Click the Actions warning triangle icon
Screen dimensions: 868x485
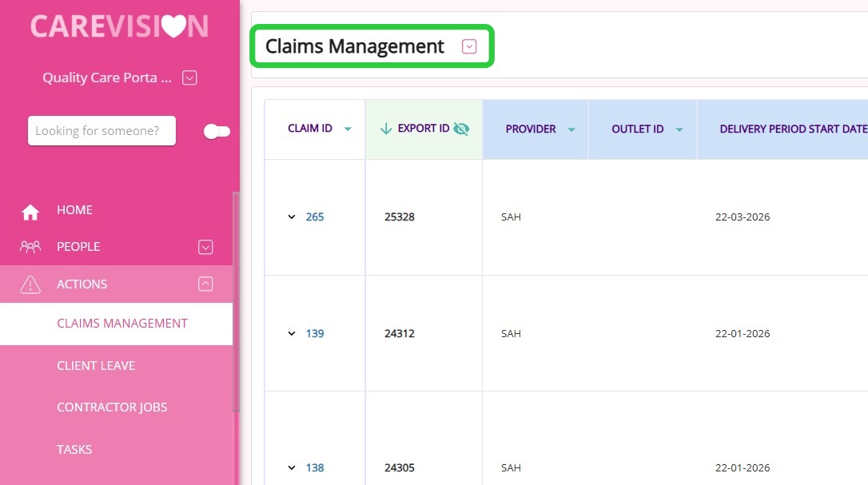tap(30, 284)
